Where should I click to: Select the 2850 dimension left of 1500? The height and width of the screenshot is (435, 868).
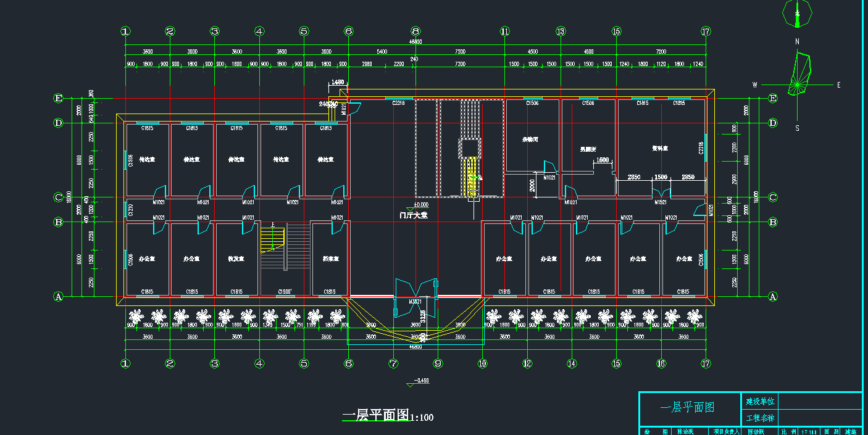(635, 177)
